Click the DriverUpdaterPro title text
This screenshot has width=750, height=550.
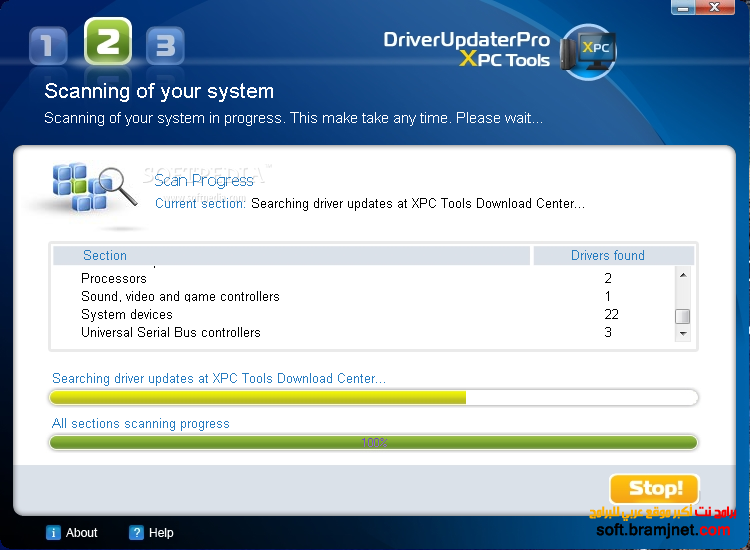pos(466,39)
